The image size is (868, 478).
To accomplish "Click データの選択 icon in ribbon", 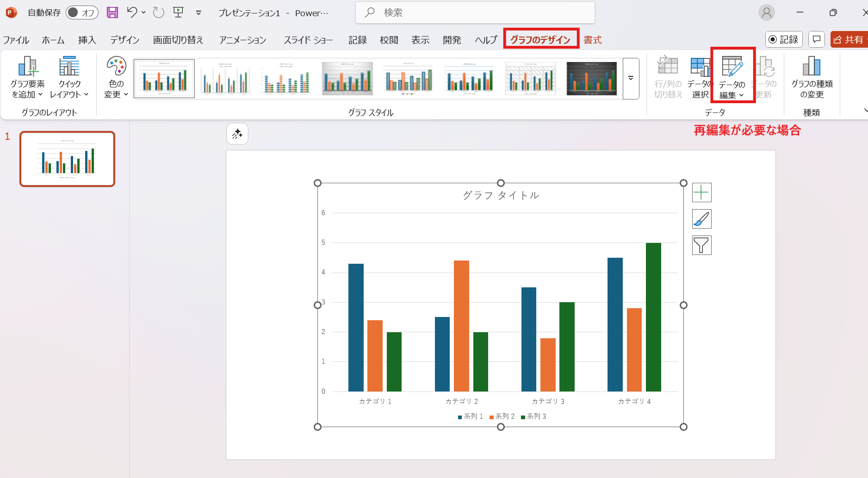I will tap(700, 77).
